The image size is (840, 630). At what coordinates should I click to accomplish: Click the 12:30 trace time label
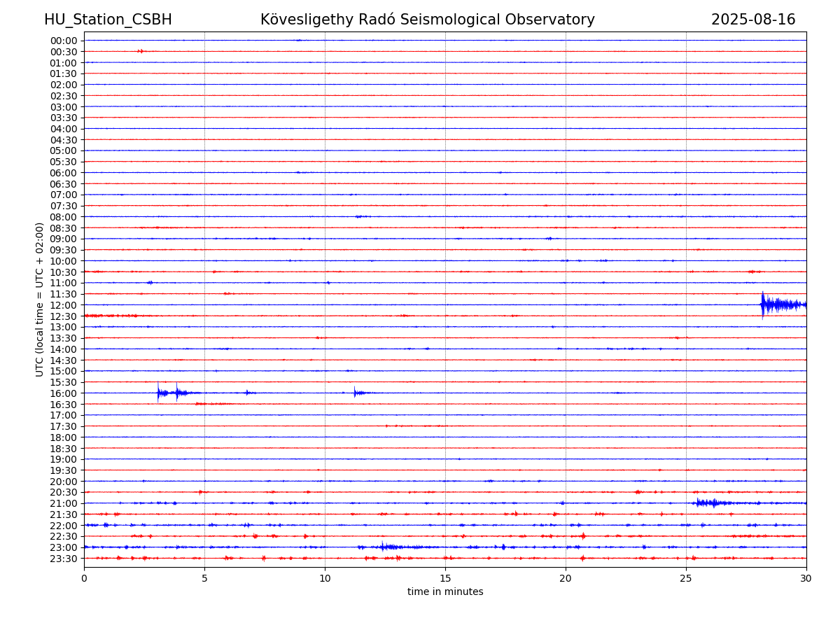(64, 316)
